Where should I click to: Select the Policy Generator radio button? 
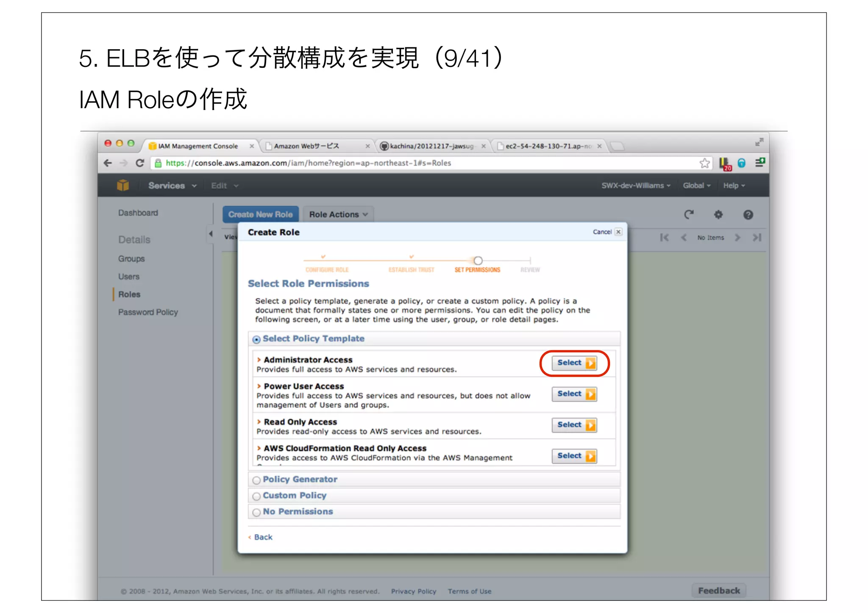[256, 480]
